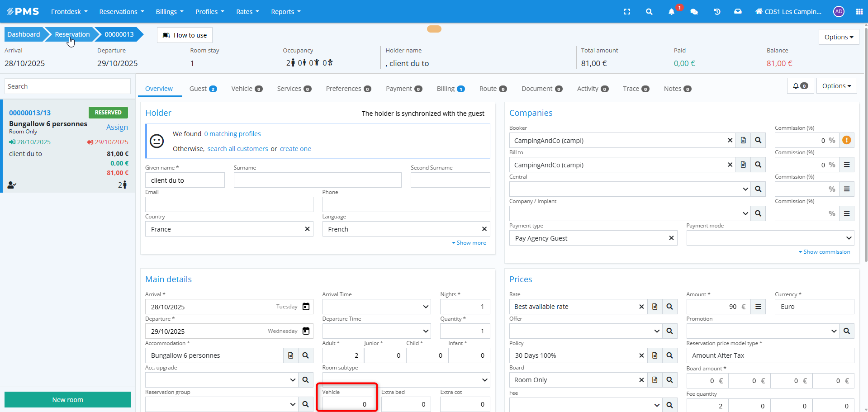The width and height of the screenshot is (868, 412).
Task: Open Arrival date calendar picker
Action: click(306, 307)
